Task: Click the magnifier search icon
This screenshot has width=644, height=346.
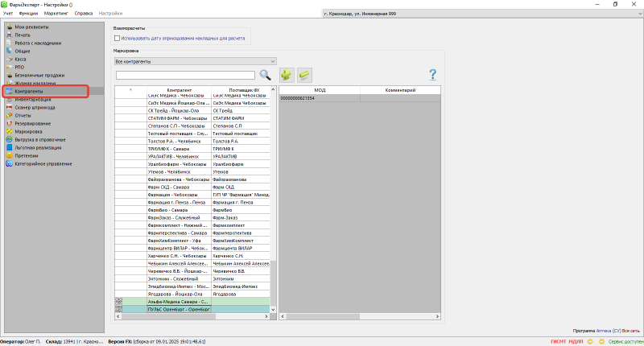Action: [x=265, y=75]
